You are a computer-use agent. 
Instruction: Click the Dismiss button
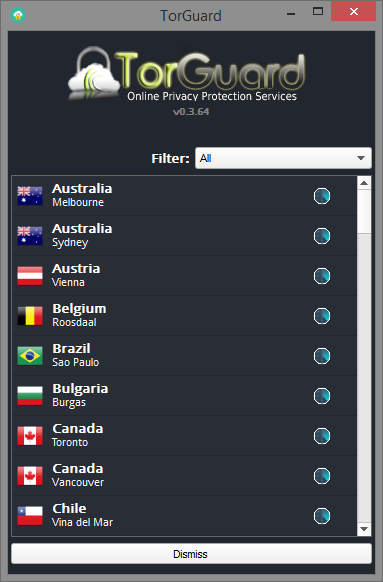191,554
